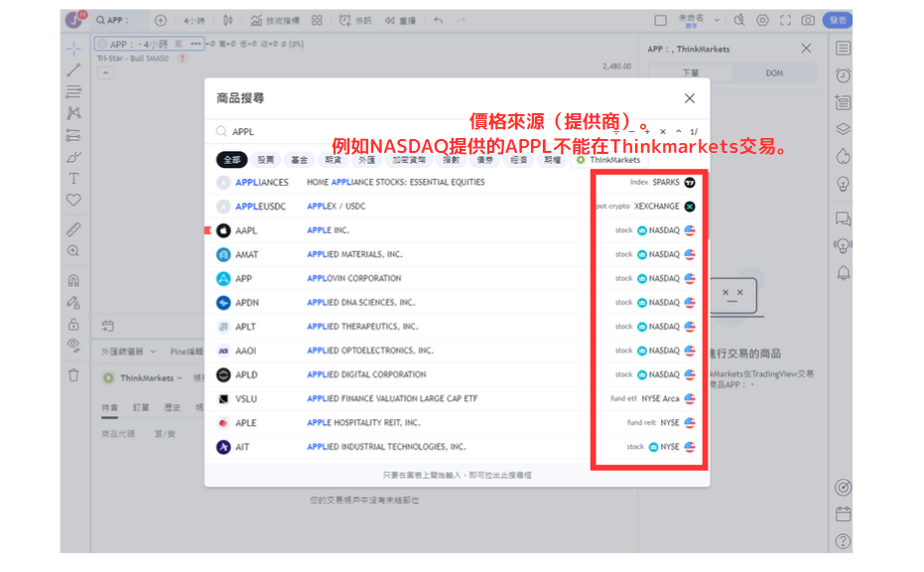Select the brush drawing tool
The height and width of the screenshot is (572, 924).
point(73,157)
